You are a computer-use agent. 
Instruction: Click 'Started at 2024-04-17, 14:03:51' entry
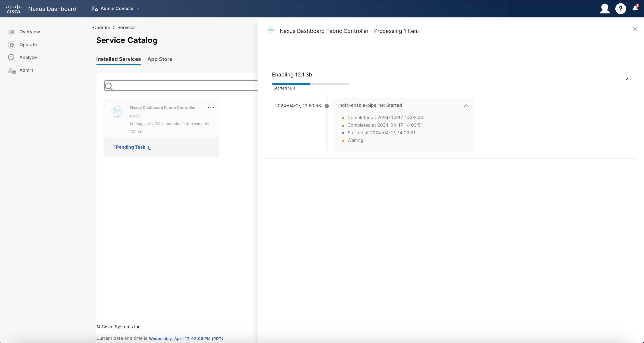(381, 133)
